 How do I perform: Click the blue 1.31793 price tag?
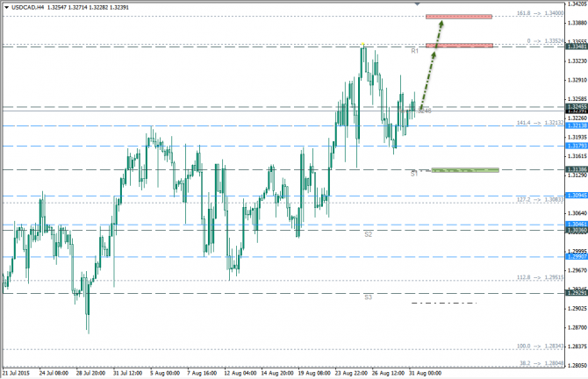point(577,146)
